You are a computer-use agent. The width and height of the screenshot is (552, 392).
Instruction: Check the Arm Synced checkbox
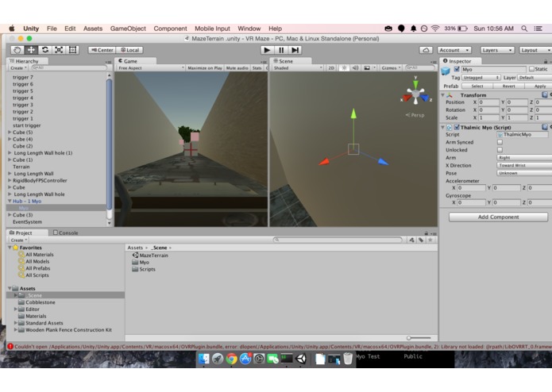click(x=500, y=142)
